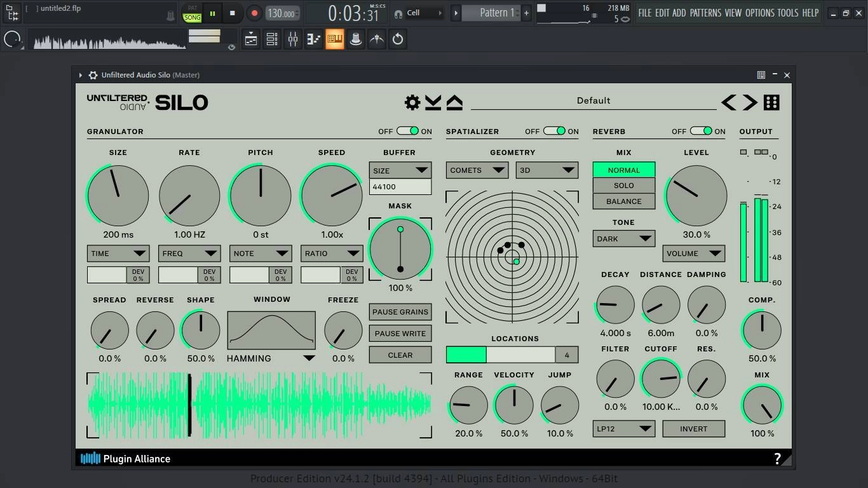Open the Mixer view icon

[293, 39]
